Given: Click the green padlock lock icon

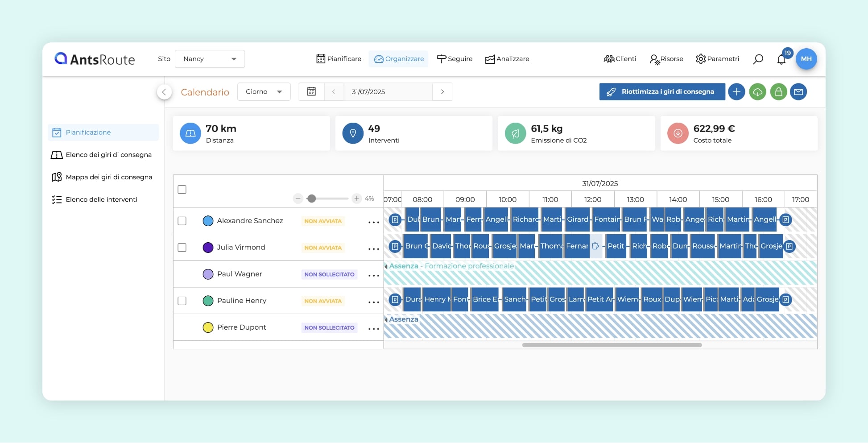Looking at the screenshot, I should click(778, 92).
